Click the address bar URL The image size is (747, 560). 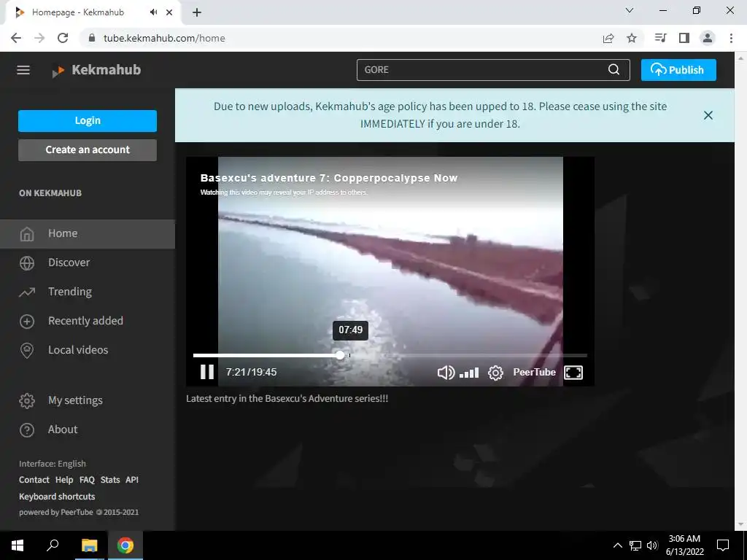click(164, 38)
